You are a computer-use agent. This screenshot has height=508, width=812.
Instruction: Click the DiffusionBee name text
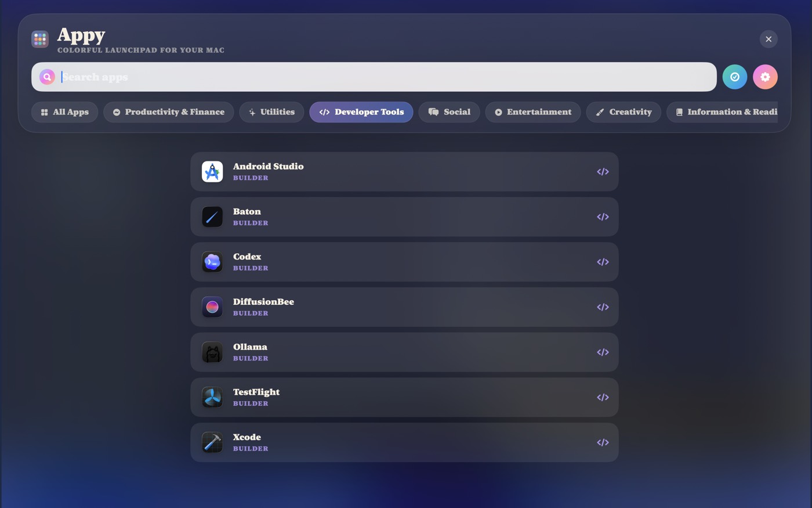click(263, 302)
